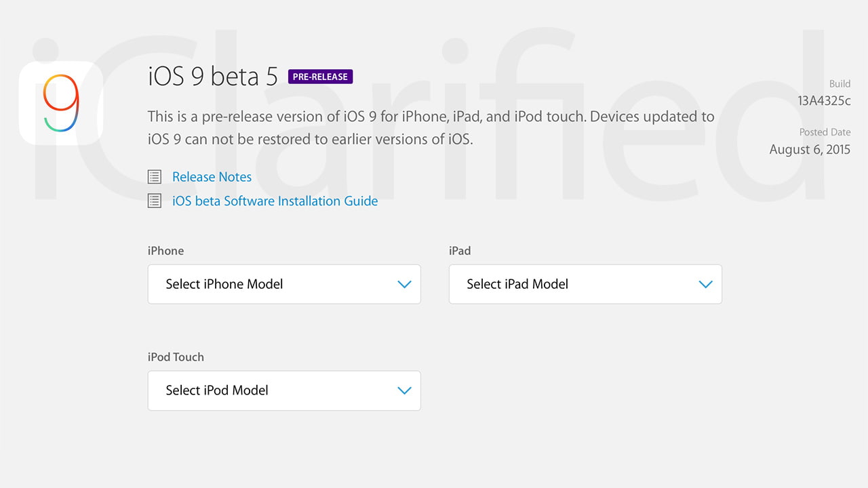Click the iOS 9 logo icon

61,103
